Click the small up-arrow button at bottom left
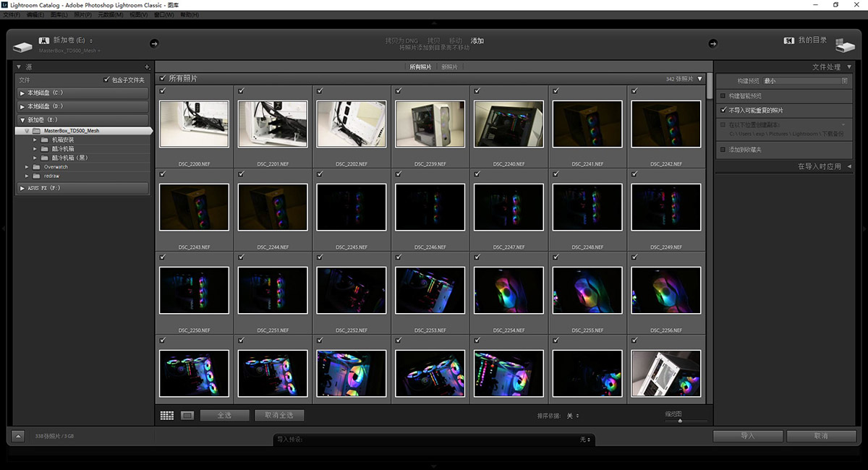 (x=19, y=436)
